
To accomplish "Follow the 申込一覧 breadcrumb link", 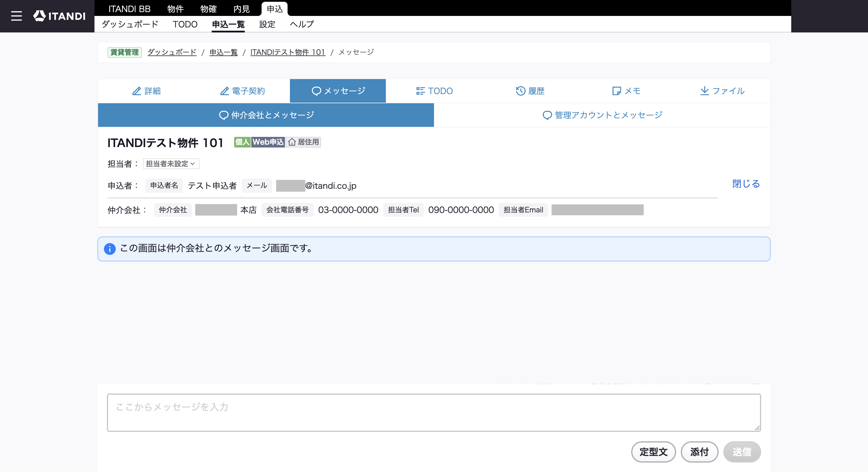I will (x=223, y=52).
